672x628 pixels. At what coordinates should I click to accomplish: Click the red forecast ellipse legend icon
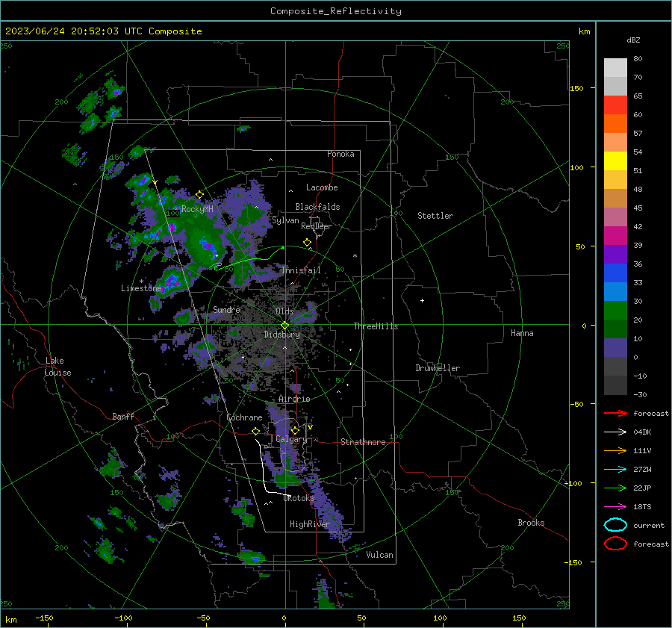pos(615,544)
